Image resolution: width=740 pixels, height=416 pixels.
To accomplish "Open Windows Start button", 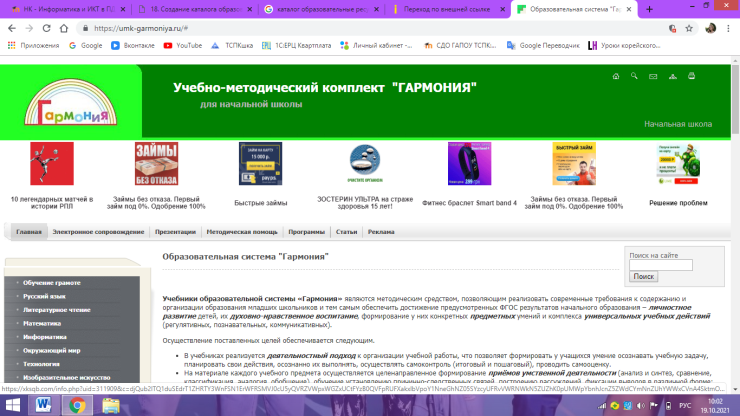I will click(13, 405).
